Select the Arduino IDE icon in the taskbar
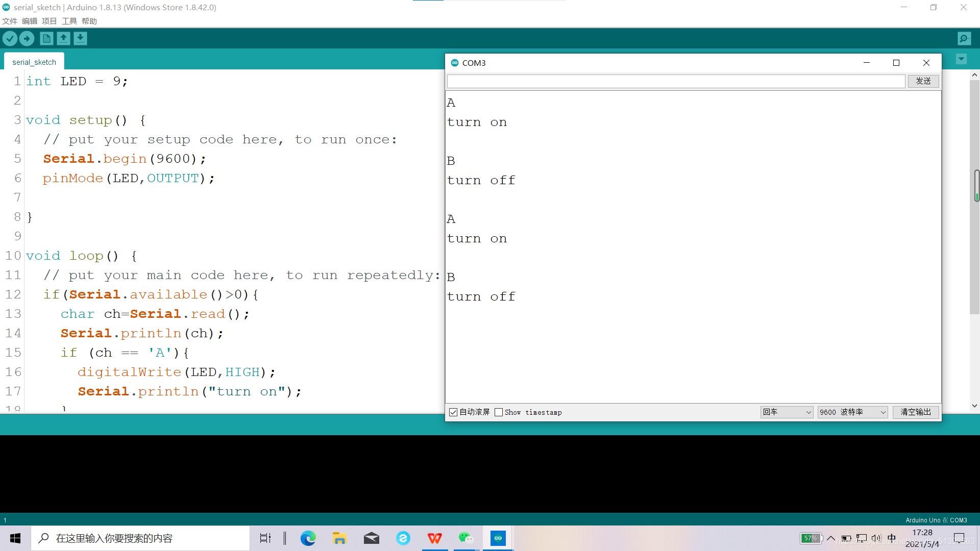This screenshot has height=551, width=980. coord(498,538)
